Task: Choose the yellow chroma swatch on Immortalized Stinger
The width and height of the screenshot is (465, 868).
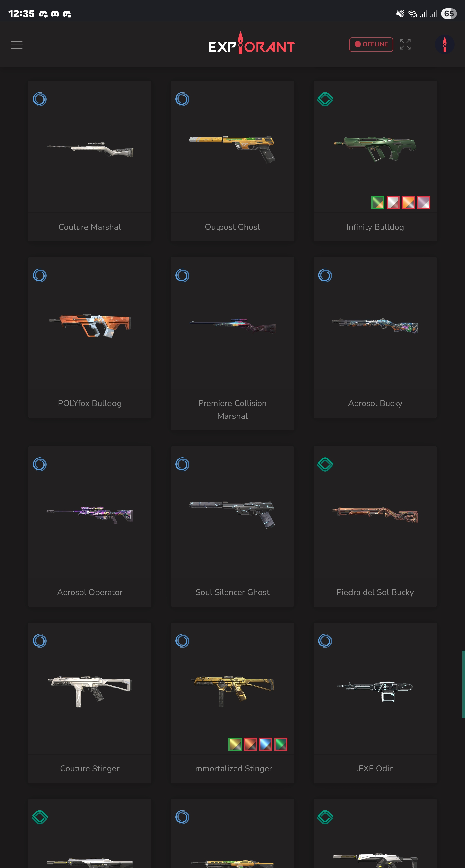Action: coord(235,744)
